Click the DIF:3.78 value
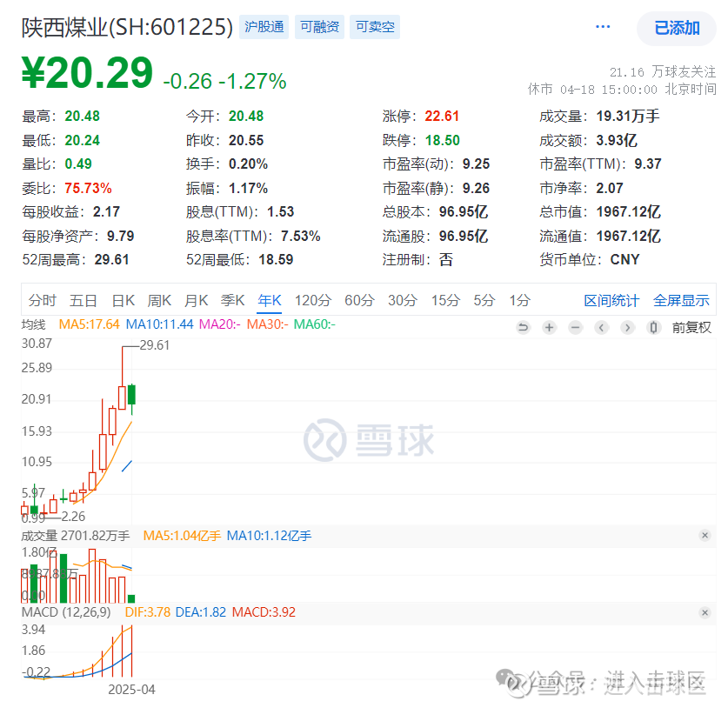Viewport: 728px width, 708px height. click(148, 612)
